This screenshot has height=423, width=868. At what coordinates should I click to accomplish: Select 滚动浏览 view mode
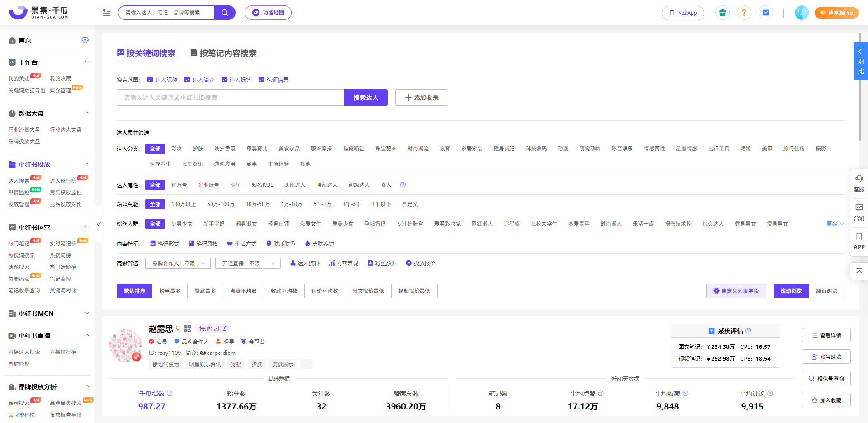point(791,291)
